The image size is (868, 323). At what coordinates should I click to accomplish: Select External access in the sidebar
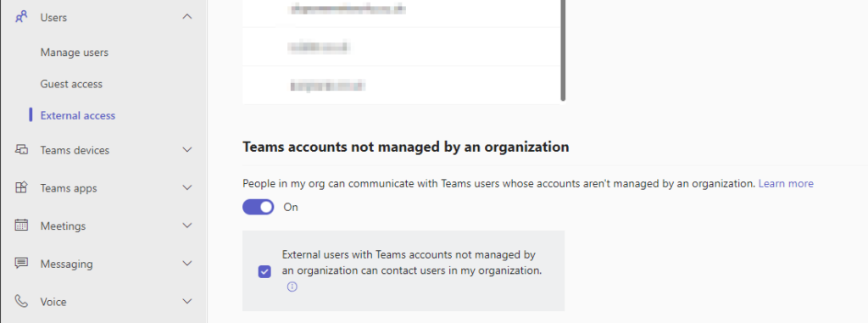coord(77,116)
